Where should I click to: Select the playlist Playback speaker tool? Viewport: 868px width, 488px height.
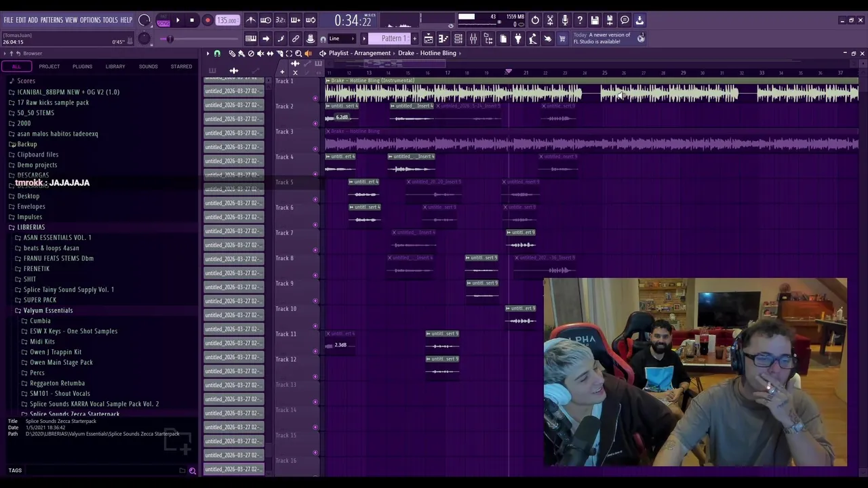point(308,53)
